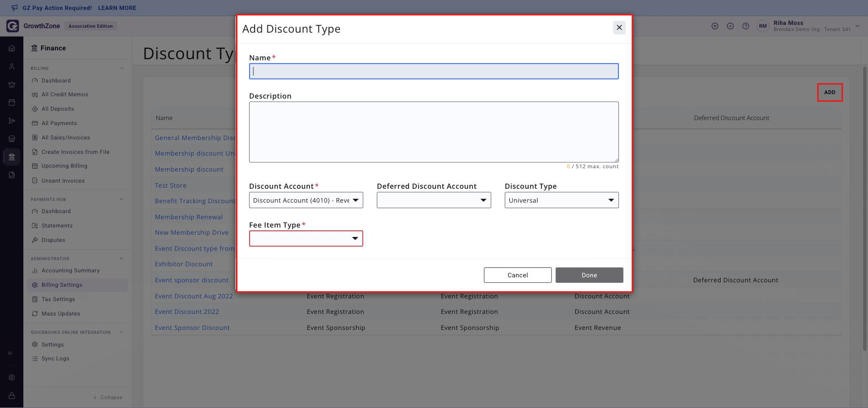Open the help question-mark icon in header
The image size is (868, 408).
pos(746,26)
